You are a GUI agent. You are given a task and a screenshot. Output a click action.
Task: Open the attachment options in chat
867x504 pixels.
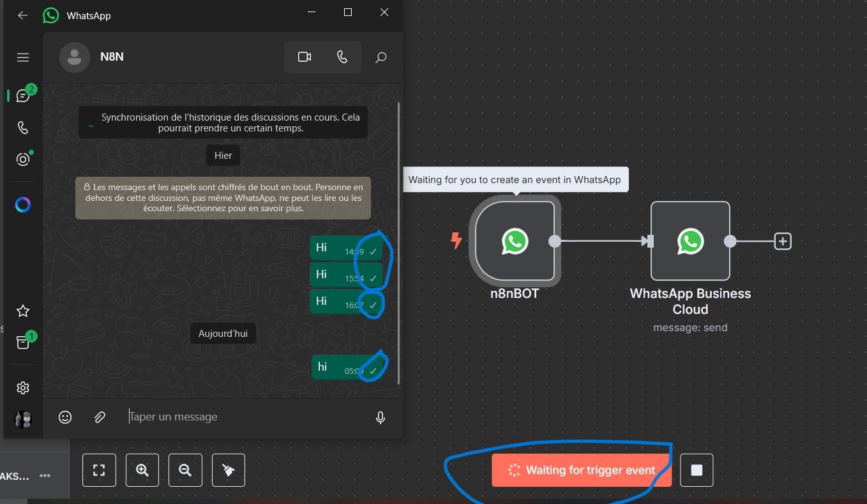click(100, 417)
